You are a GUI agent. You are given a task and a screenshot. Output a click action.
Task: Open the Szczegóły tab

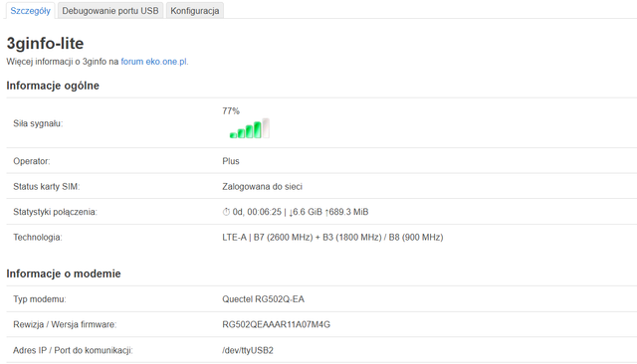click(x=30, y=11)
